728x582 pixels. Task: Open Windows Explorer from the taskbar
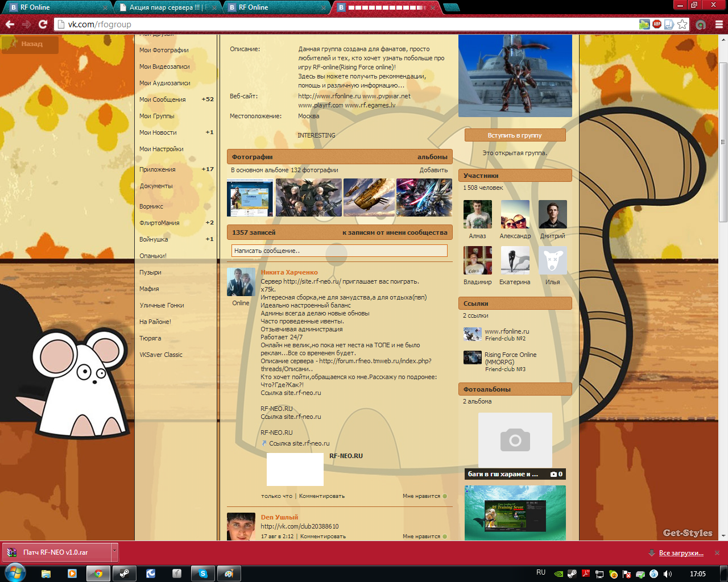point(46,573)
